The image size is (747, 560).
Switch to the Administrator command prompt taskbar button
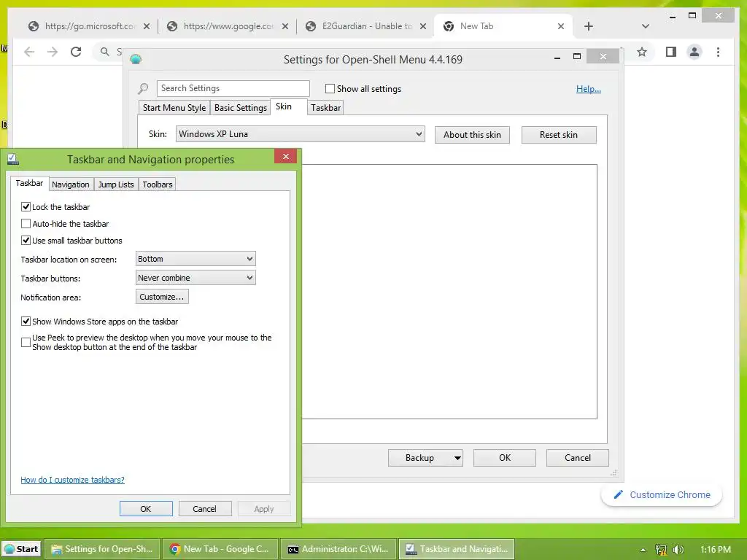coord(338,549)
